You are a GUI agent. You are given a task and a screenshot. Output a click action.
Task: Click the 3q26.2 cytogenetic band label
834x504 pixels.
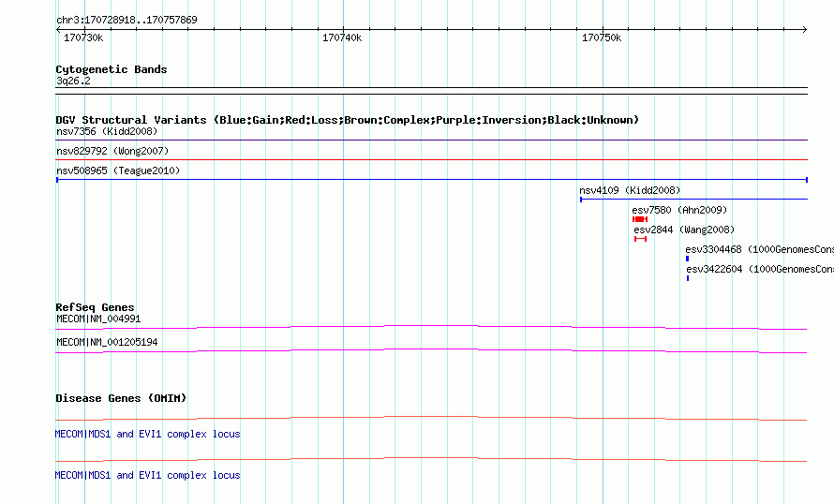[73, 81]
